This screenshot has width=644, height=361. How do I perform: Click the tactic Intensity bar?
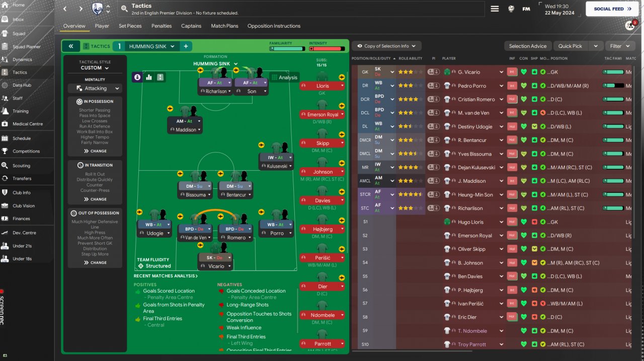[x=327, y=49]
